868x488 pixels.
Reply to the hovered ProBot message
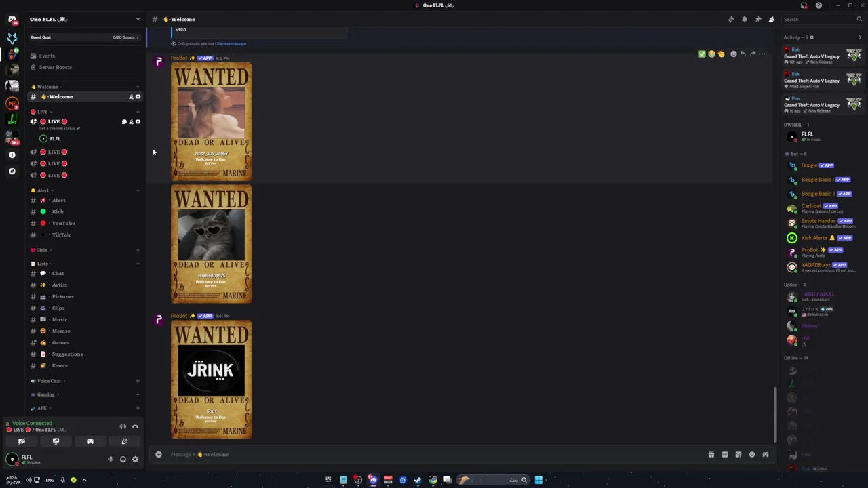point(743,54)
